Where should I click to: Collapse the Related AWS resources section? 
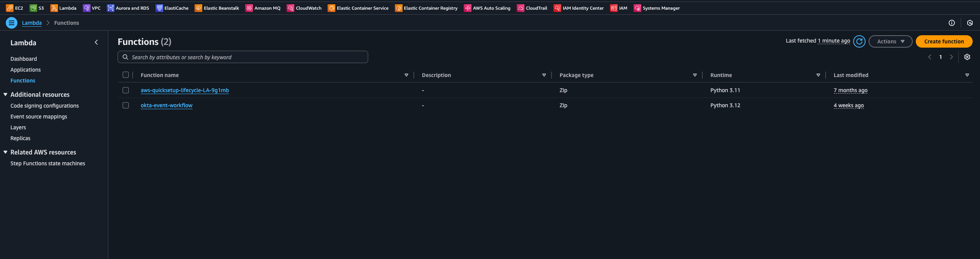click(x=5, y=152)
